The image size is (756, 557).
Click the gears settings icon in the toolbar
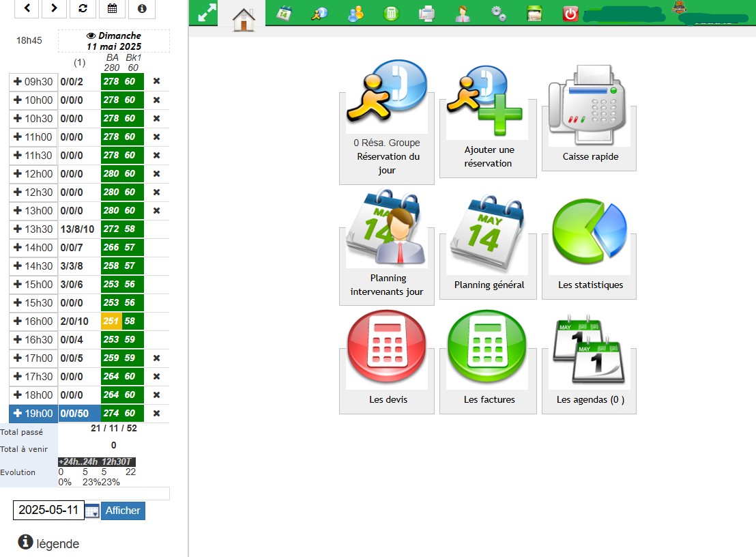pos(497,12)
